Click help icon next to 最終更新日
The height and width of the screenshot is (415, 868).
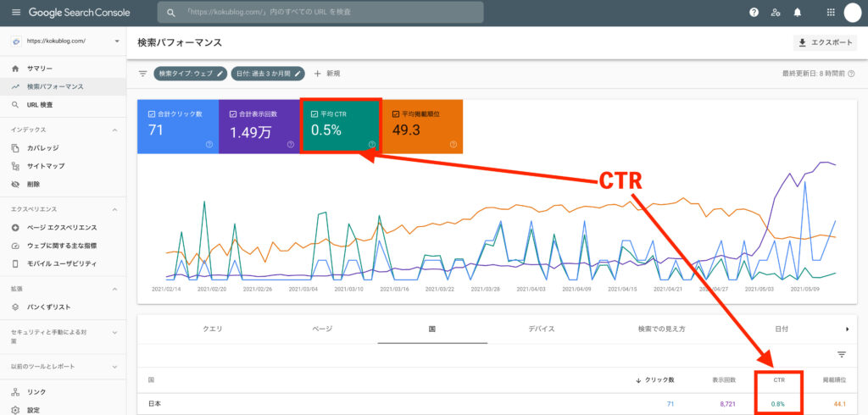point(851,74)
